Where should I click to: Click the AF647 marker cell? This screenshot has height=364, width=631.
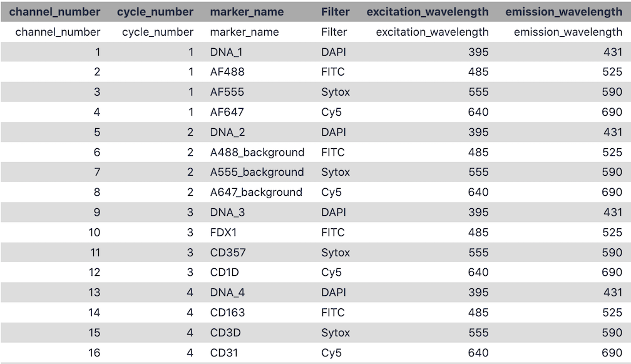coord(227,112)
